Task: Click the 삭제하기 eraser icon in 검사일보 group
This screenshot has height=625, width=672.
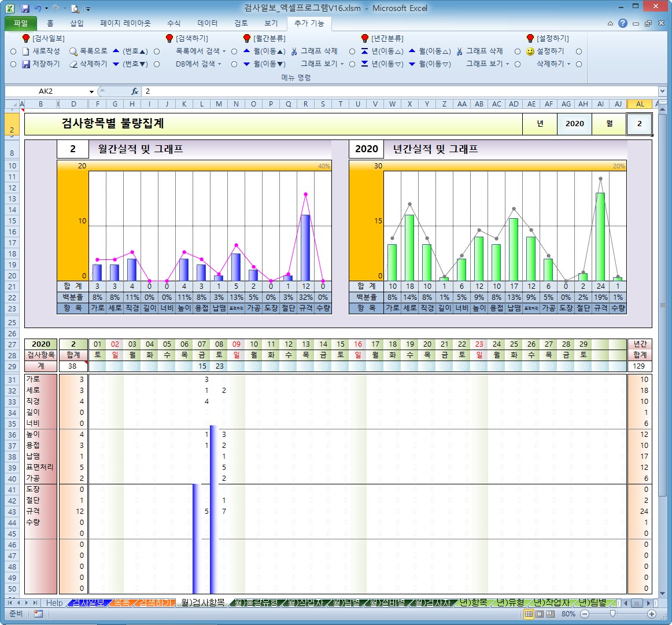Action: tap(73, 64)
